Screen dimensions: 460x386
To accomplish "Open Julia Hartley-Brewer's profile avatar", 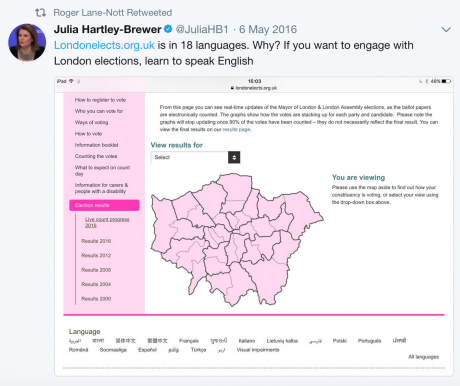I will pos(27,42).
